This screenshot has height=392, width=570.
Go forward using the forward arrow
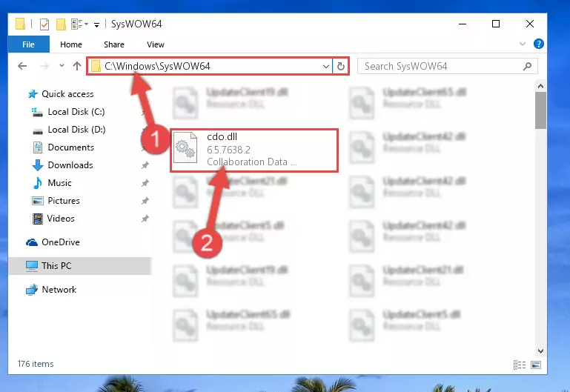[x=44, y=66]
